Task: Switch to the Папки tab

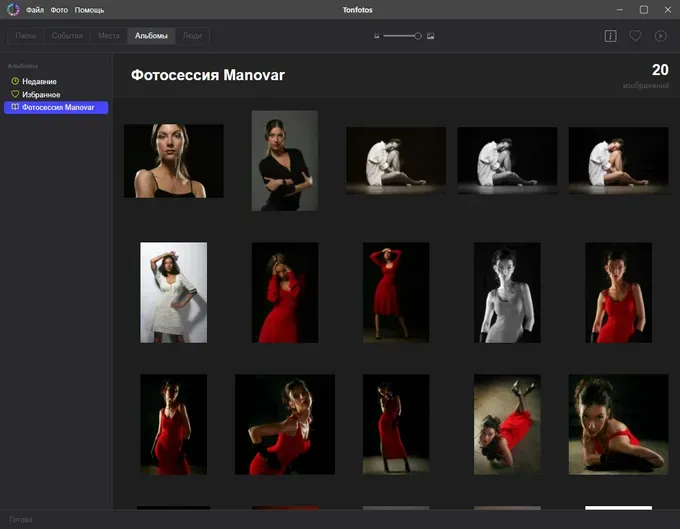Action: (28, 36)
